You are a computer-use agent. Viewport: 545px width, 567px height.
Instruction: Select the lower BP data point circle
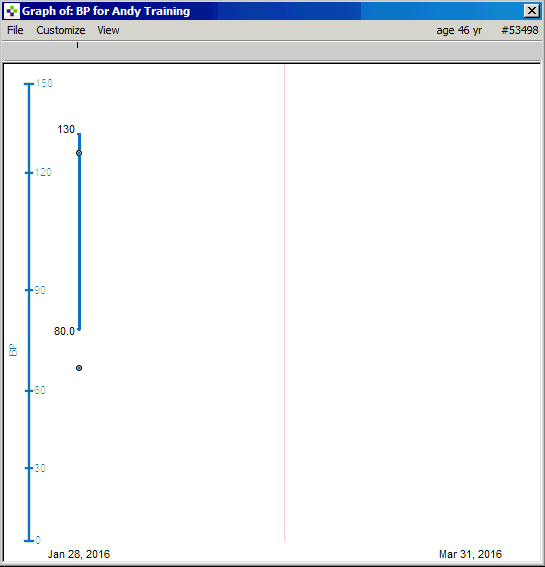pyautogui.click(x=79, y=368)
